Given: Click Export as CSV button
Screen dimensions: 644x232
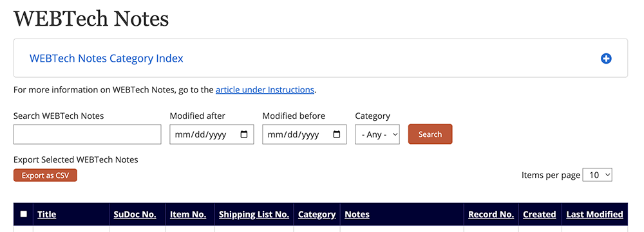Looking at the screenshot, I should point(45,175).
